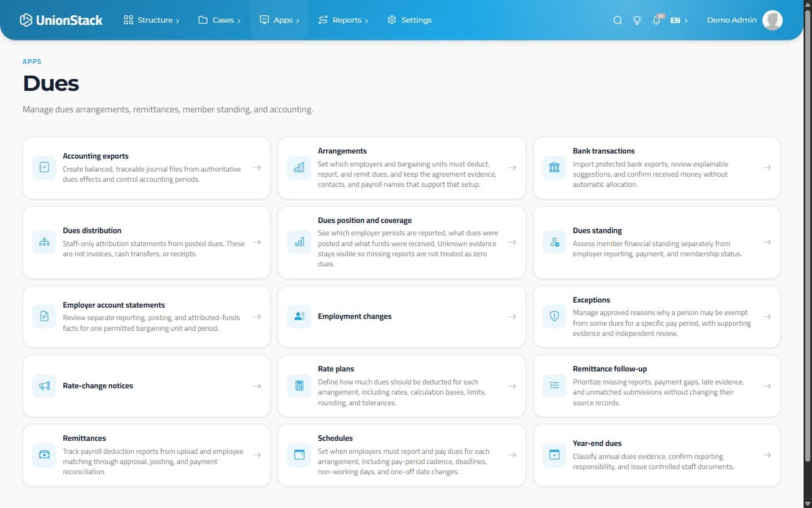Screen dimensions: 812x508
Task: Open the EN language dropdown
Action: [x=679, y=20]
